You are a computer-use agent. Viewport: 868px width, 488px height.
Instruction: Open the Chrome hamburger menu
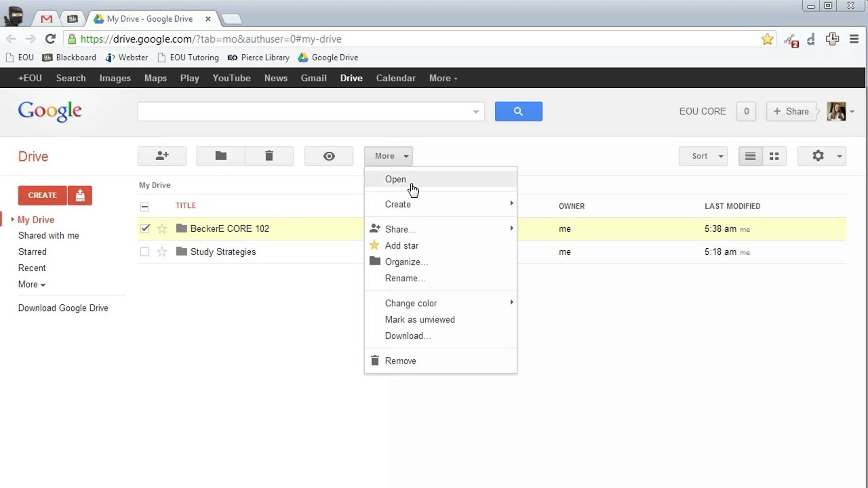tap(854, 39)
